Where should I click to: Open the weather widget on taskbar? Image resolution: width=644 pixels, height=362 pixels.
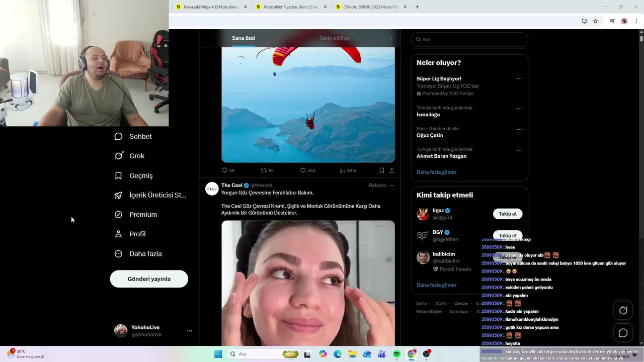click(x=26, y=354)
